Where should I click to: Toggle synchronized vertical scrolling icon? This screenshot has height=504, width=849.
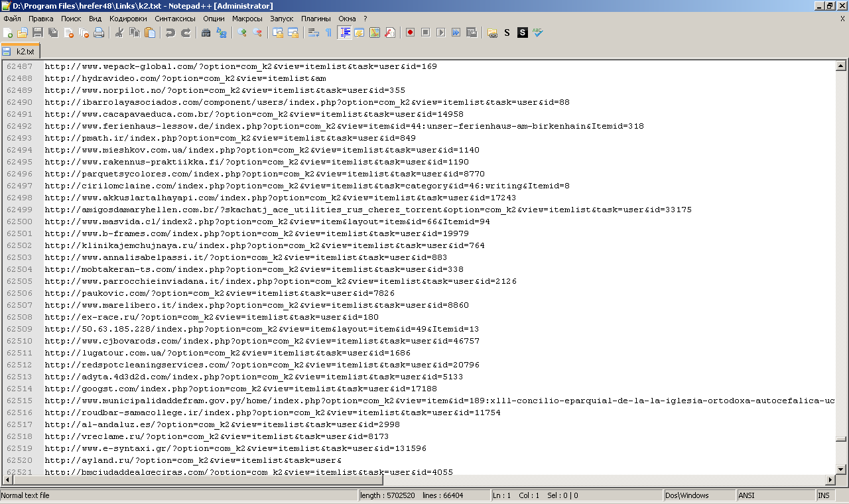coord(278,32)
